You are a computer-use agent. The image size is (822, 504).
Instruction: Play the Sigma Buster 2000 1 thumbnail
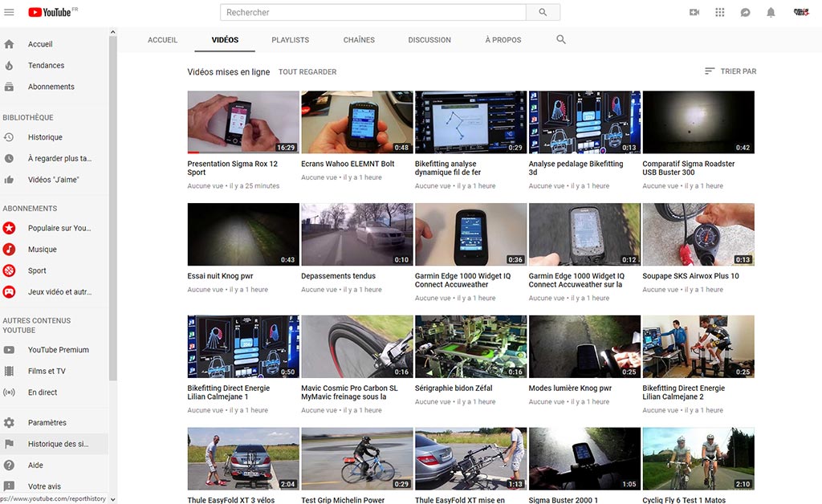click(584, 458)
